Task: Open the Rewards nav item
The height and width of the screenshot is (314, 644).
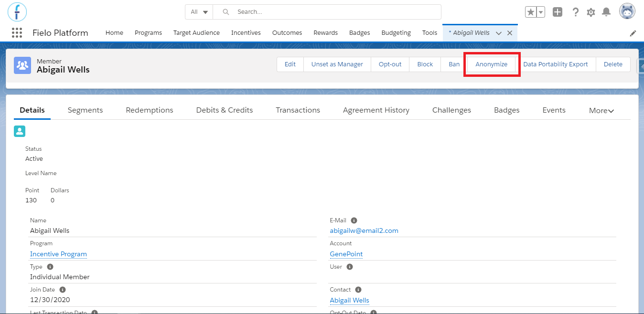Action: coord(325,33)
